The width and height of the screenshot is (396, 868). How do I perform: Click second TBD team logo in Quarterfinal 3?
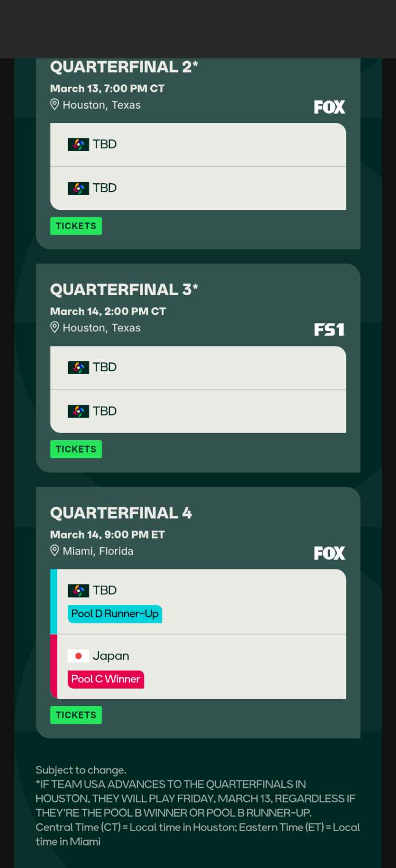click(x=78, y=411)
